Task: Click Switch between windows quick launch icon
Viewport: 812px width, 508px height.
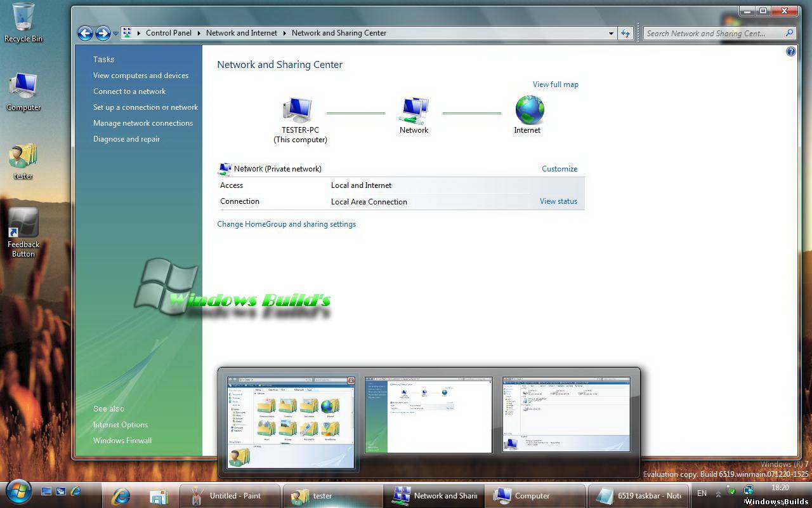Action: tap(61, 491)
